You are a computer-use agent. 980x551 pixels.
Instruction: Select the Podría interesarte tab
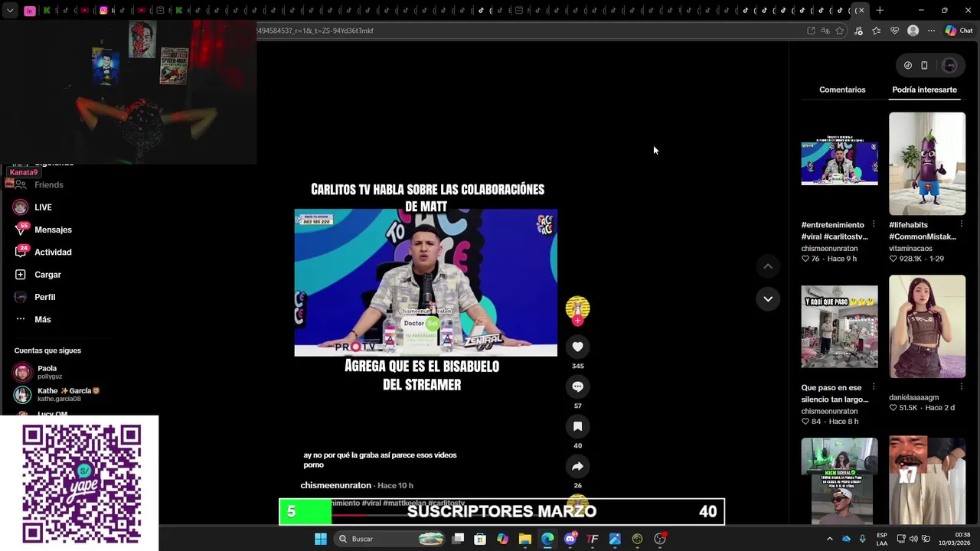pos(924,90)
